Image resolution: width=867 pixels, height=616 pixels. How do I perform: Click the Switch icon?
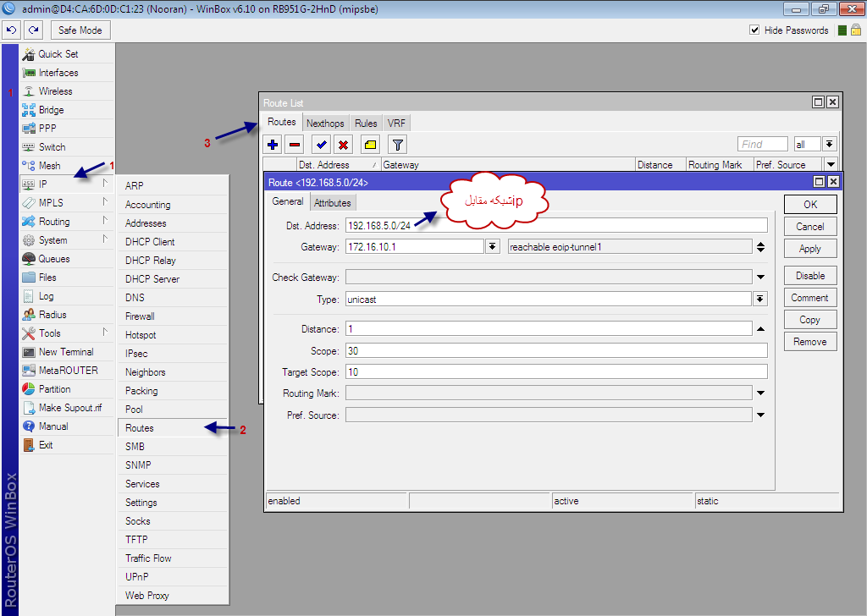(x=29, y=147)
